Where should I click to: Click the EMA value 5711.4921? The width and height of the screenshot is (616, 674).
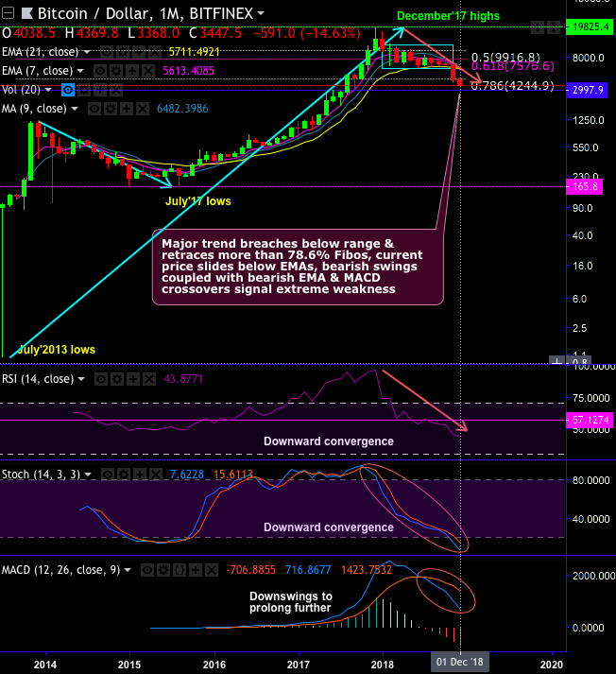pos(195,52)
